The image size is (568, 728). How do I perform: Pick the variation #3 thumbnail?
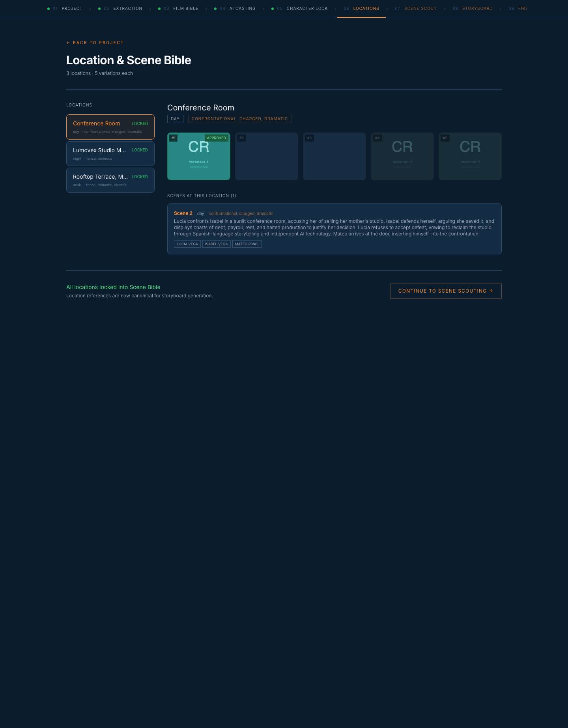[x=334, y=157]
